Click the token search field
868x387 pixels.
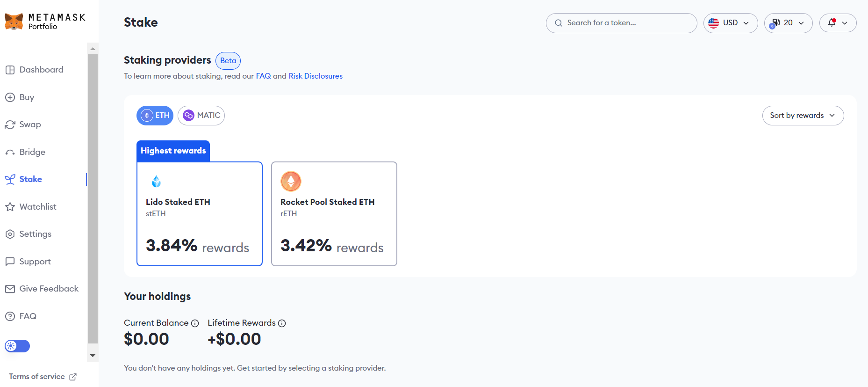point(621,23)
